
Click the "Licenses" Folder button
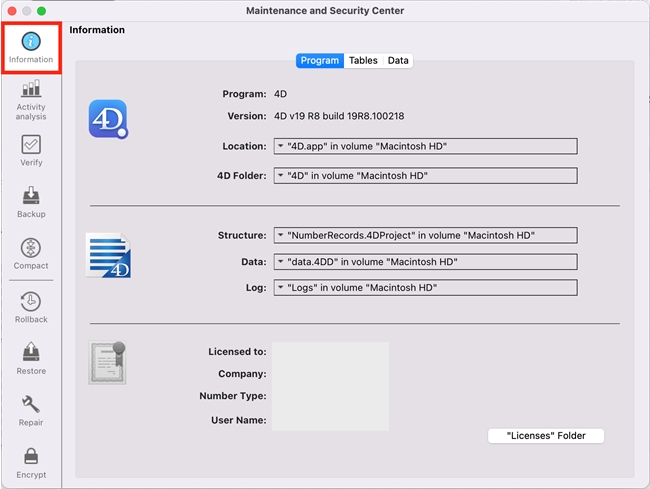click(x=546, y=436)
